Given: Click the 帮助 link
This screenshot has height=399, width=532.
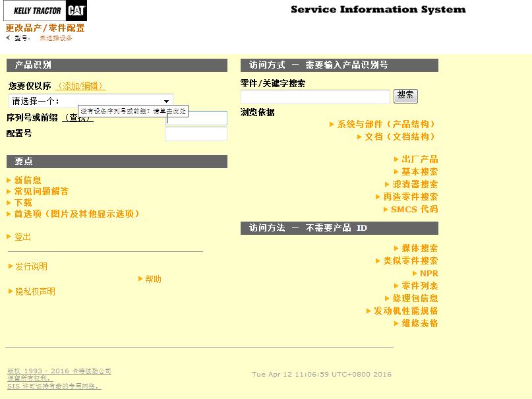Looking at the screenshot, I should coord(153,279).
